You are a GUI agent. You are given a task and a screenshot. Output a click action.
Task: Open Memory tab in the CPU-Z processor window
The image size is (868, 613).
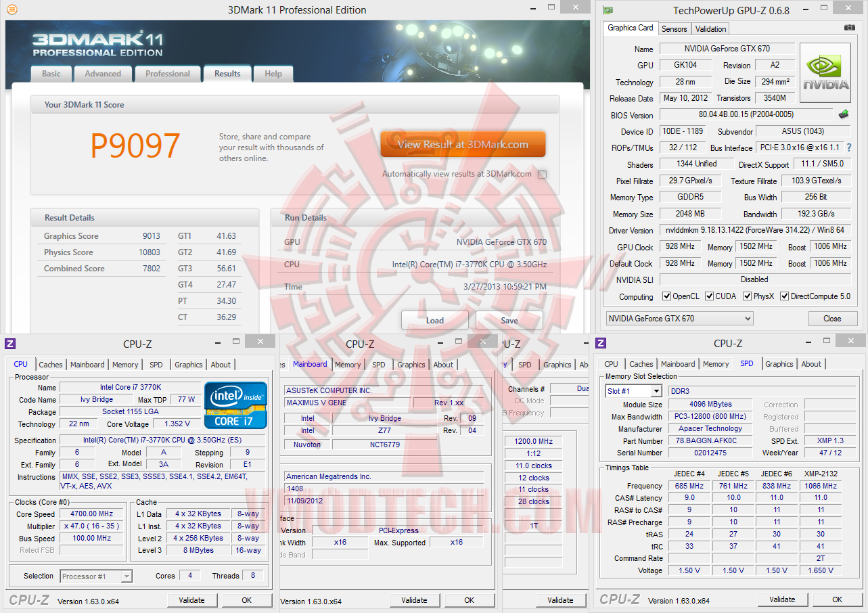pos(125,365)
